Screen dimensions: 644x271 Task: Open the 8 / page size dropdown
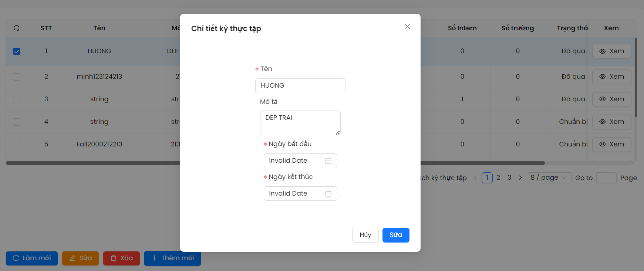click(549, 178)
